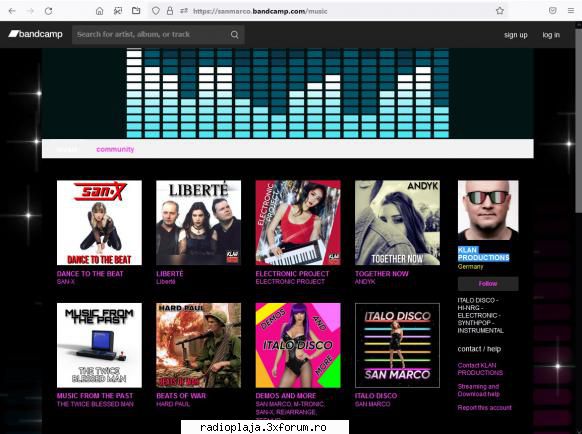
Task: Open the Italo Disco San Marco cover
Action: 398,345
